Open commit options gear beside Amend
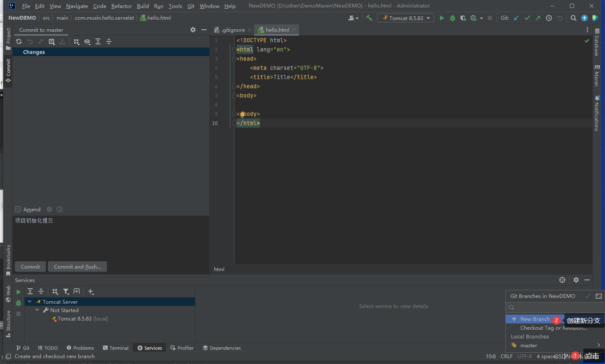This screenshot has height=364, width=605. (x=49, y=209)
